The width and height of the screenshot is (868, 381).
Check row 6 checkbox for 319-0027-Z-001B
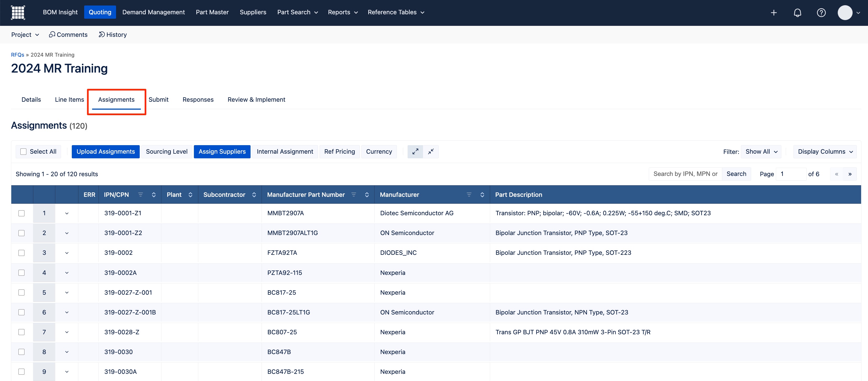point(21,313)
